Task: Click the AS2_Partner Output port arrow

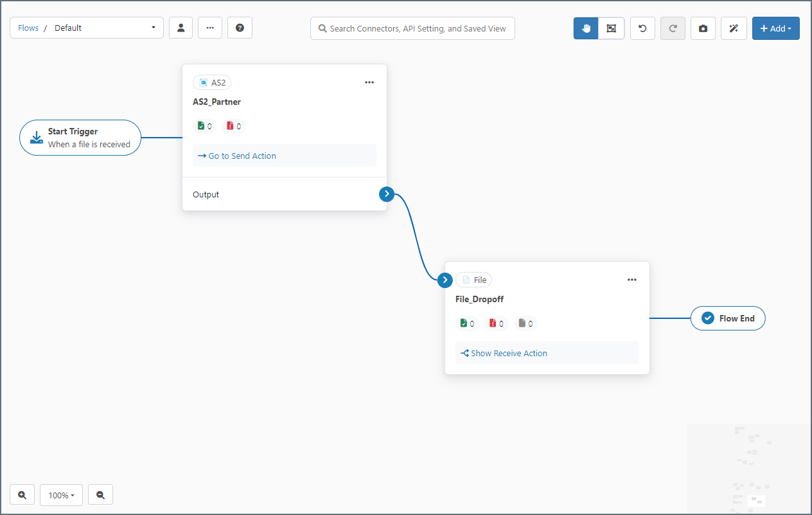Action: tap(386, 194)
